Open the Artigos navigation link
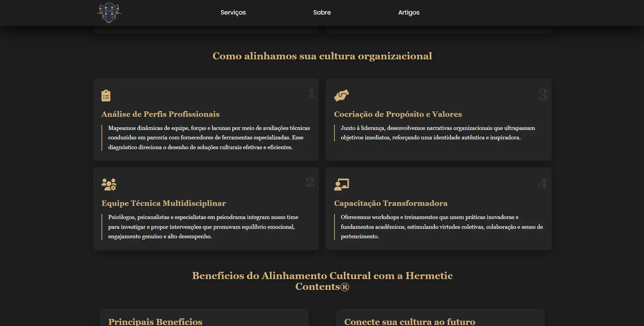The width and height of the screenshot is (644, 326). [409, 12]
